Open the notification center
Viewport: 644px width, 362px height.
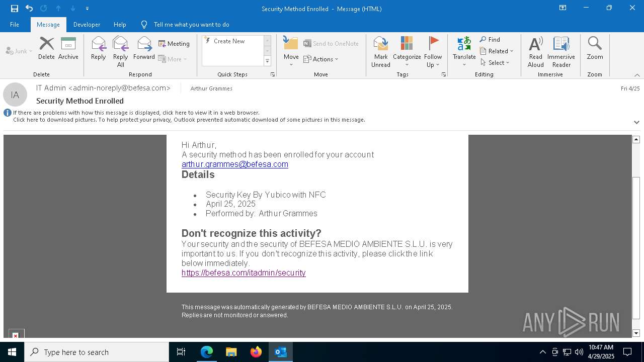tap(627, 352)
